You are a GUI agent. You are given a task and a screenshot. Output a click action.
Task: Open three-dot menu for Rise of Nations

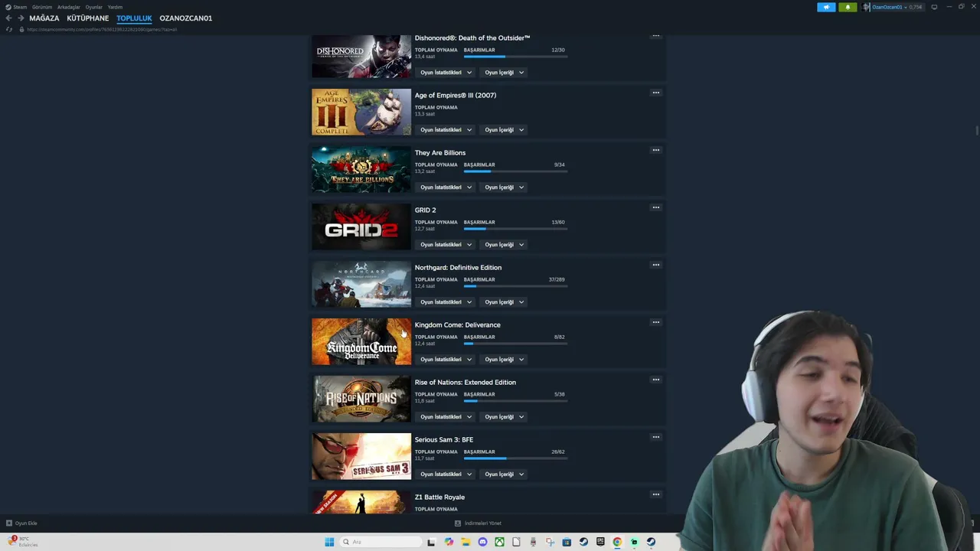(x=655, y=380)
